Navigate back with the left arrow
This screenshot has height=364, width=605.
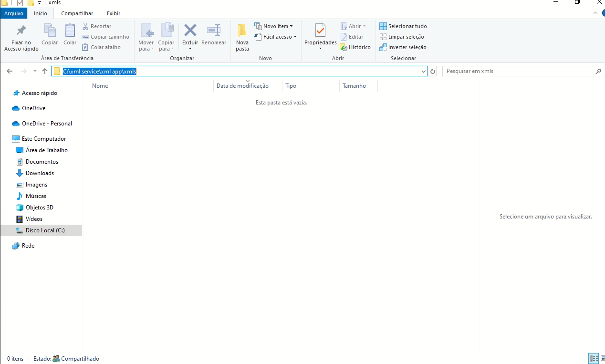(x=10, y=71)
